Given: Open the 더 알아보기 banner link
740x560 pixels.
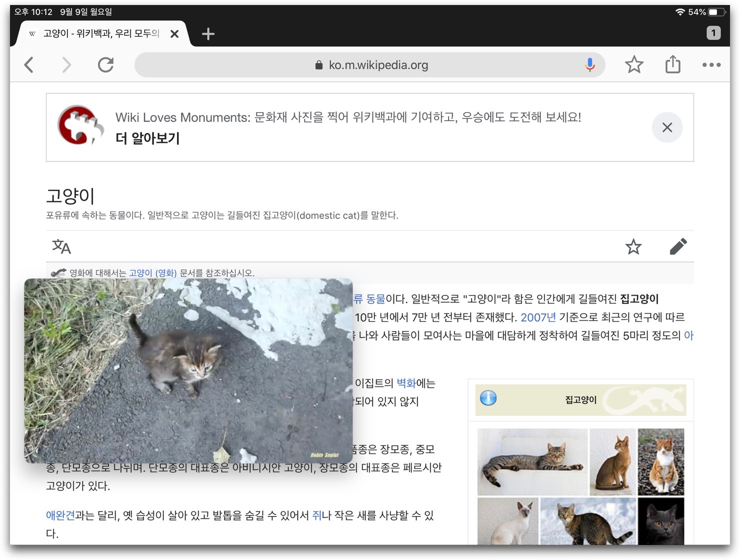Looking at the screenshot, I should pyautogui.click(x=147, y=138).
